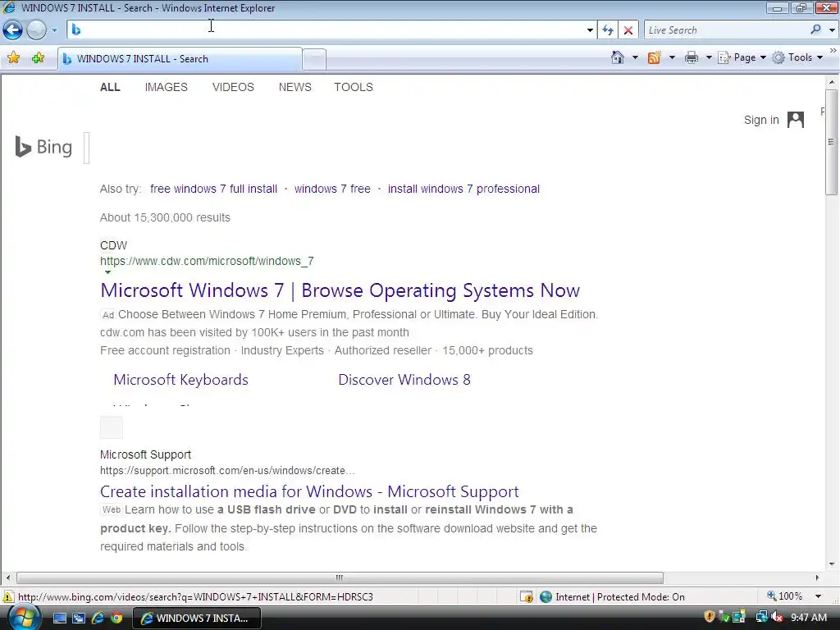Click the horizontal scrollbar thumb
The width and height of the screenshot is (840, 630).
click(x=340, y=577)
